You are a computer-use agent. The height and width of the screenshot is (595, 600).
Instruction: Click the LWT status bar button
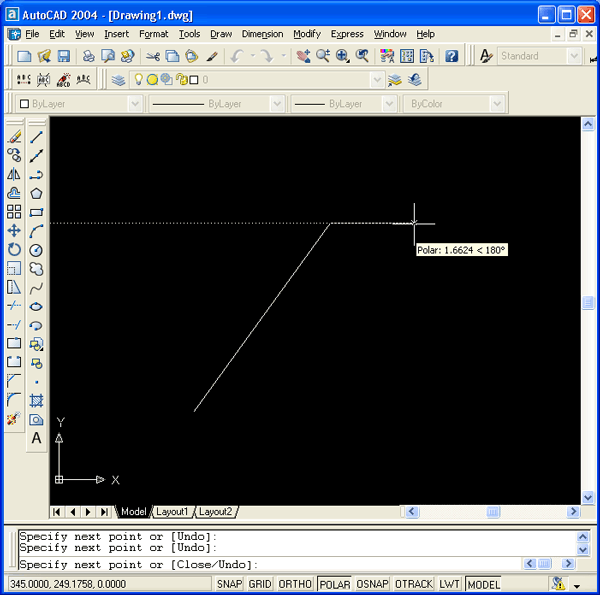(x=450, y=584)
